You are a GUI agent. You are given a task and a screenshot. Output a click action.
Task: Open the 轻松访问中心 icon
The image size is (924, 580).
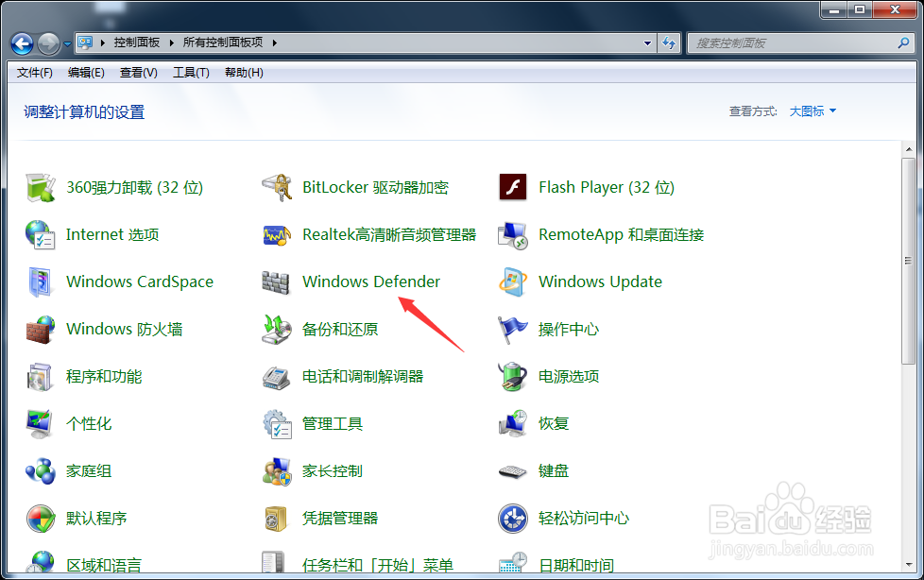513,519
